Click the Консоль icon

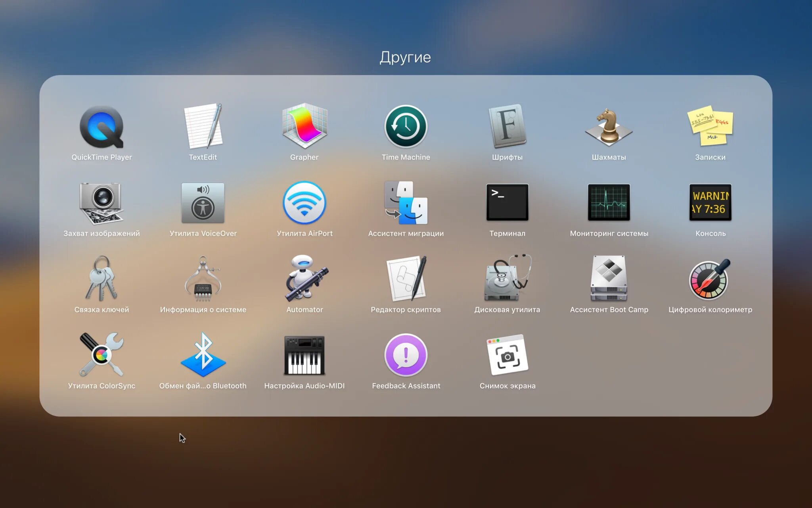[x=710, y=203]
